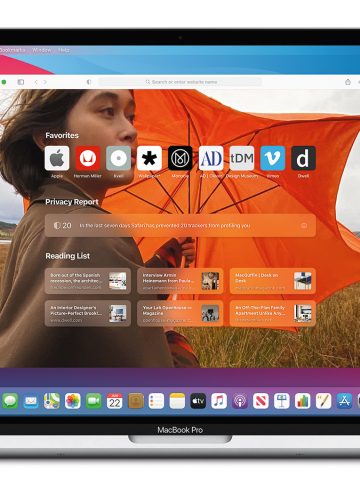
Task: Click the Safari back arrow
Action: (36, 82)
